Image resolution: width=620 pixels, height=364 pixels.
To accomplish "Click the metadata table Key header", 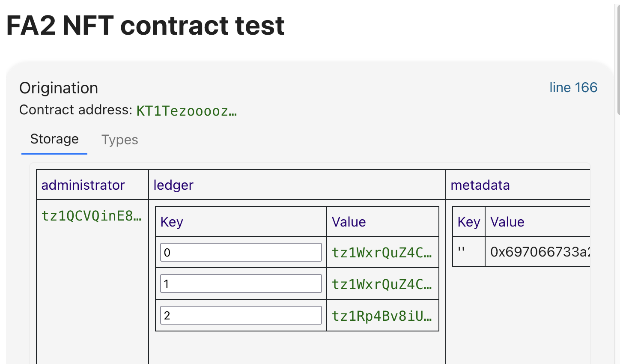I will pyautogui.click(x=468, y=222).
